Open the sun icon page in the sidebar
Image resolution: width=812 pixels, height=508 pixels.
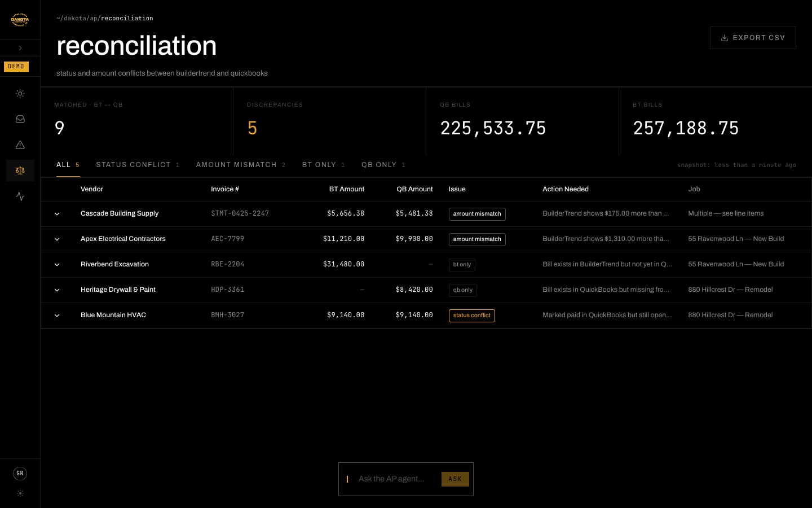pyautogui.click(x=20, y=94)
